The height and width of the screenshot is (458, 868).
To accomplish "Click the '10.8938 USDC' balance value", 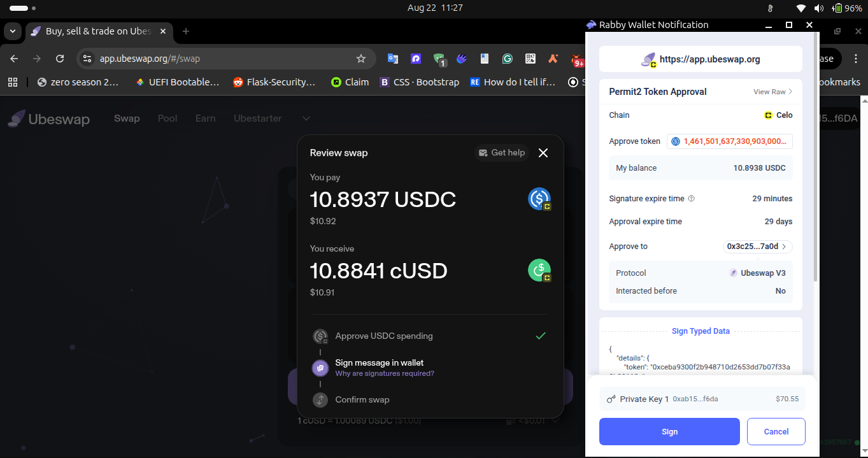I will point(759,168).
